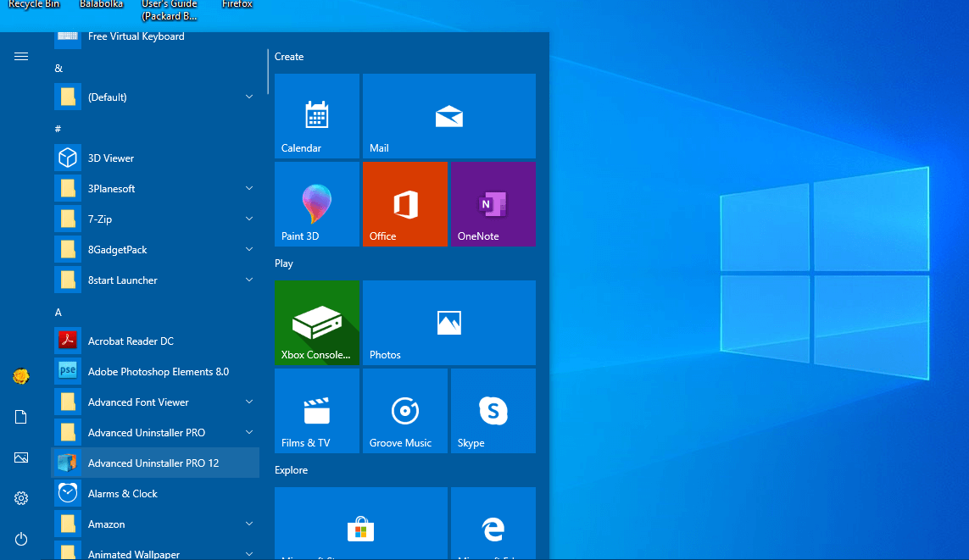Click the '3D Viewer' app name
This screenshot has height=560, width=969.
click(x=110, y=158)
